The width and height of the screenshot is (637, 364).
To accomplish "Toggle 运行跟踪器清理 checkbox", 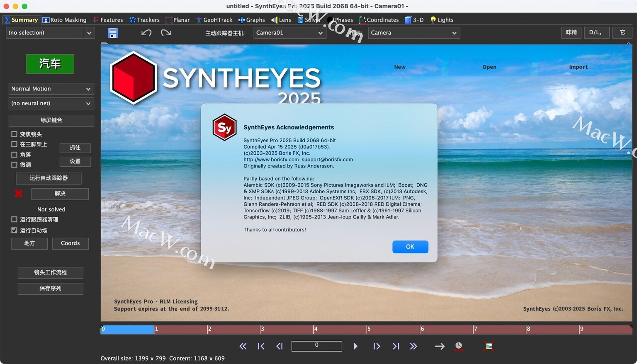I will (x=15, y=219).
